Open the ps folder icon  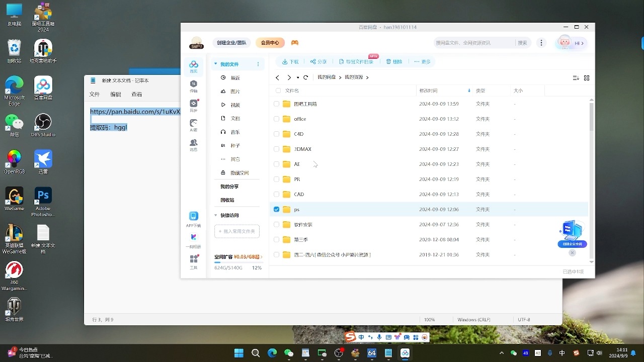(x=287, y=209)
